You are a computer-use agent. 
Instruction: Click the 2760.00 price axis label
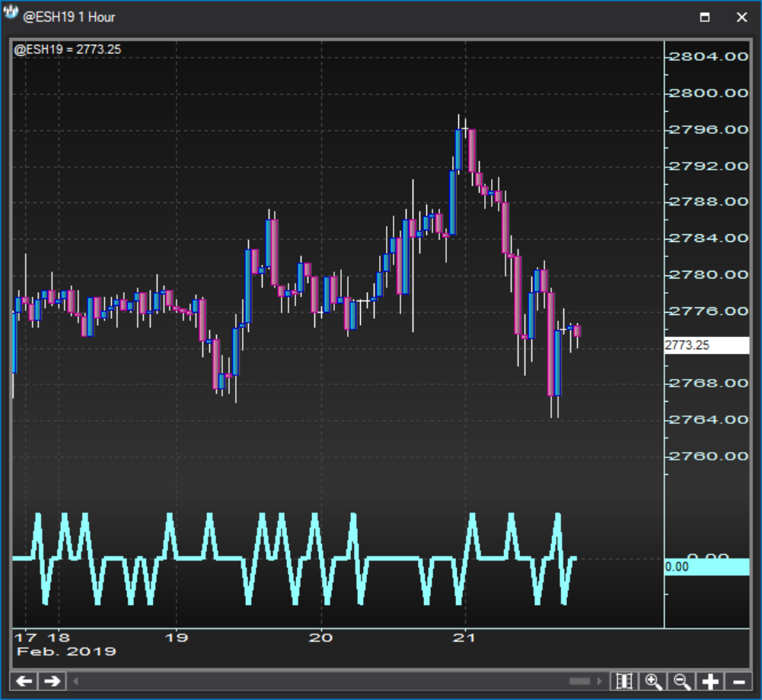pyautogui.click(x=709, y=456)
